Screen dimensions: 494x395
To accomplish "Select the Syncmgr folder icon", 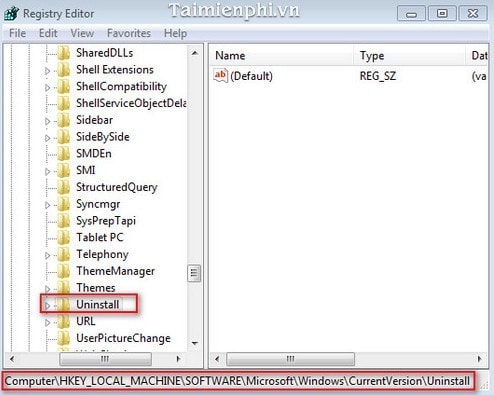I will tap(64, 204).
